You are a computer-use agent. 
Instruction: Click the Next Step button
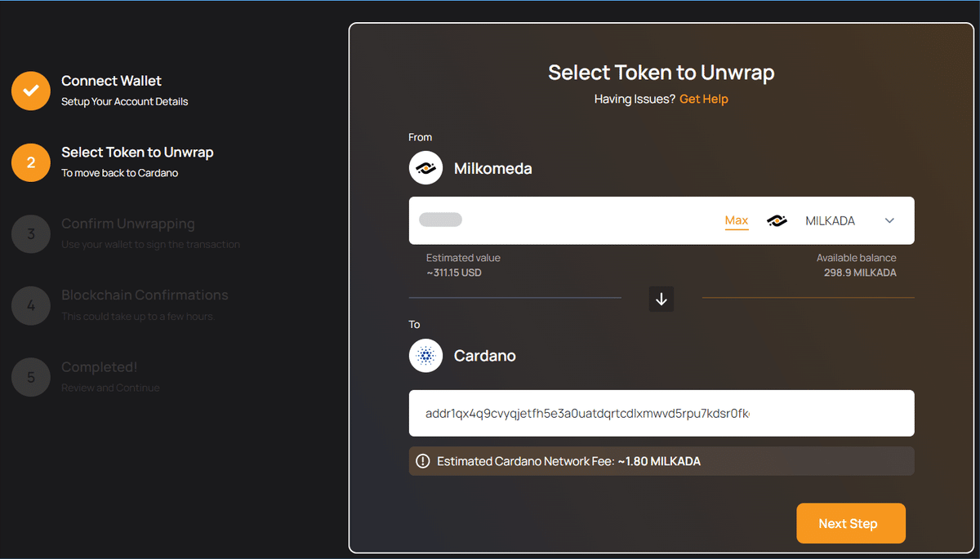[x=851, y=523]
